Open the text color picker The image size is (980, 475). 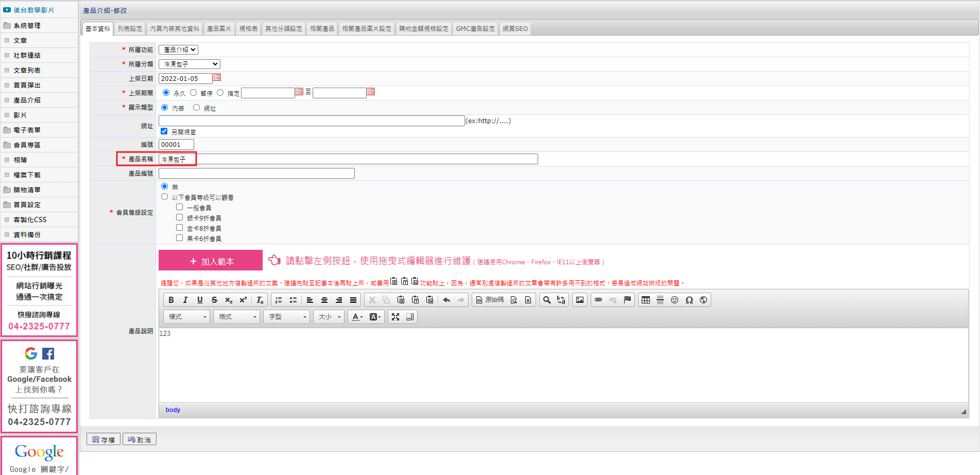(x=357, y=317)
